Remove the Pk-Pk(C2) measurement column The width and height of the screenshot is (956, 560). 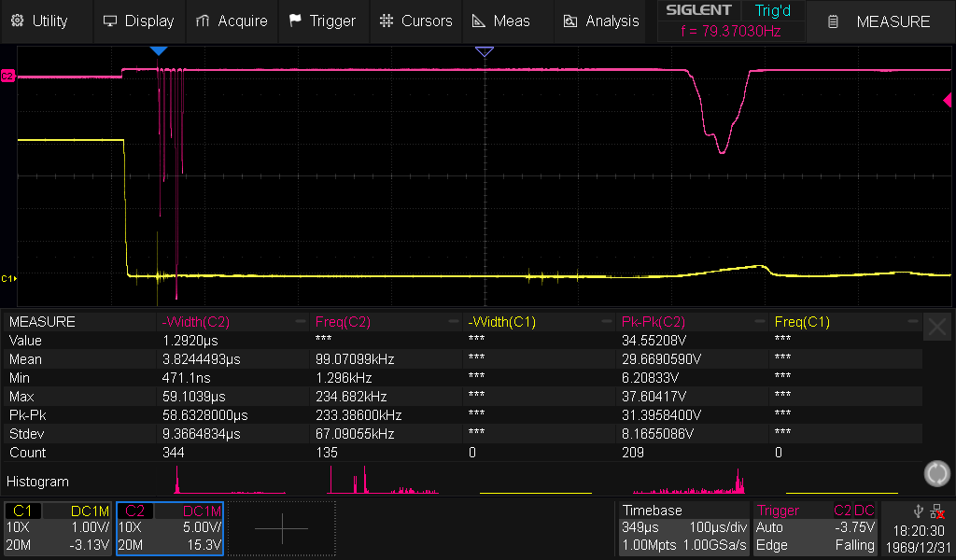tap(760, 322)
